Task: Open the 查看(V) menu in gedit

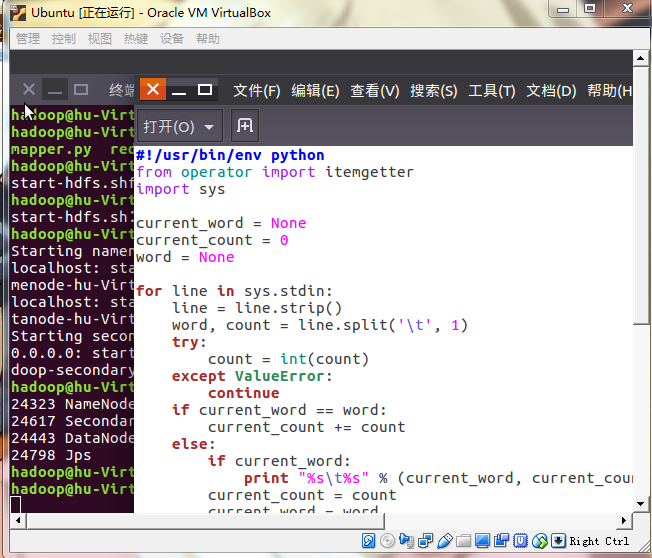Action: click(x=375, y=90)
